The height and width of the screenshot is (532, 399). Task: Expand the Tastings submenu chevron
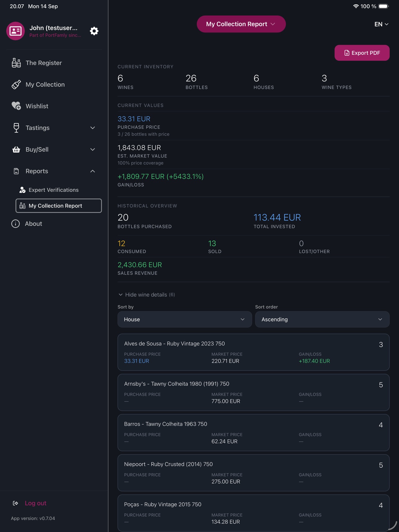92,128
